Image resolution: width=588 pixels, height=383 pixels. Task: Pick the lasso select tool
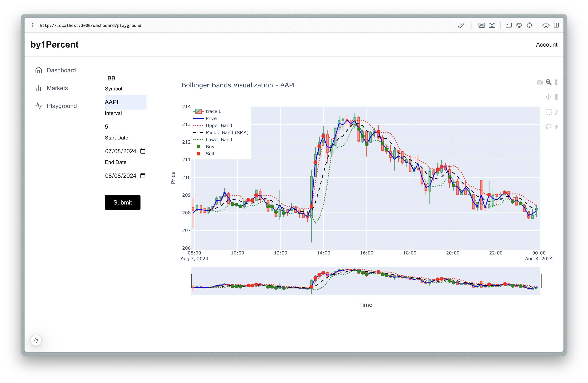pyautogui.click(x=548, y=127)
